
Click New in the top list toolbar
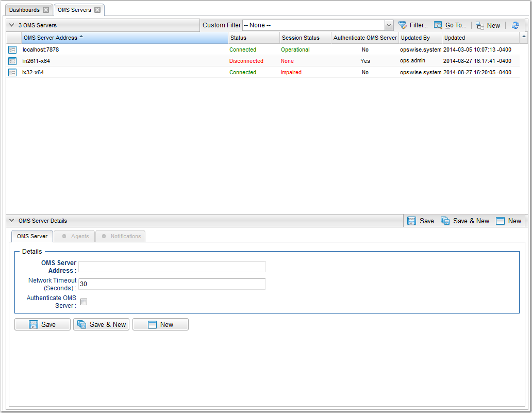coord(488,25)
